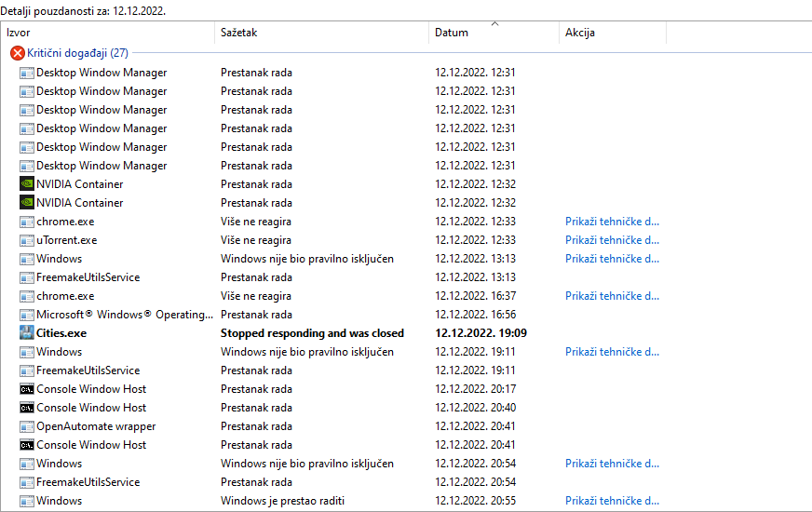Click 'Stopped responding and was closed' summary
Screen dimensions: 812x512
(x=312, y=333)
